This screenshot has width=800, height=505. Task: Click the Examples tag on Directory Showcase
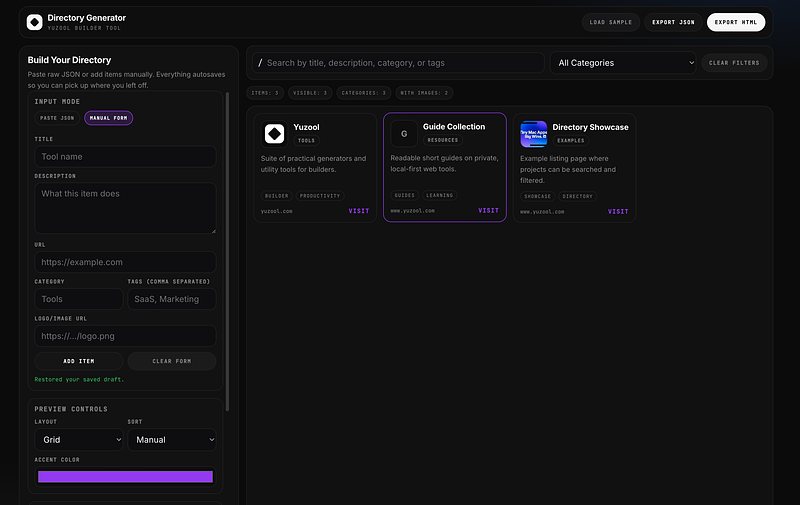point(570,140)
